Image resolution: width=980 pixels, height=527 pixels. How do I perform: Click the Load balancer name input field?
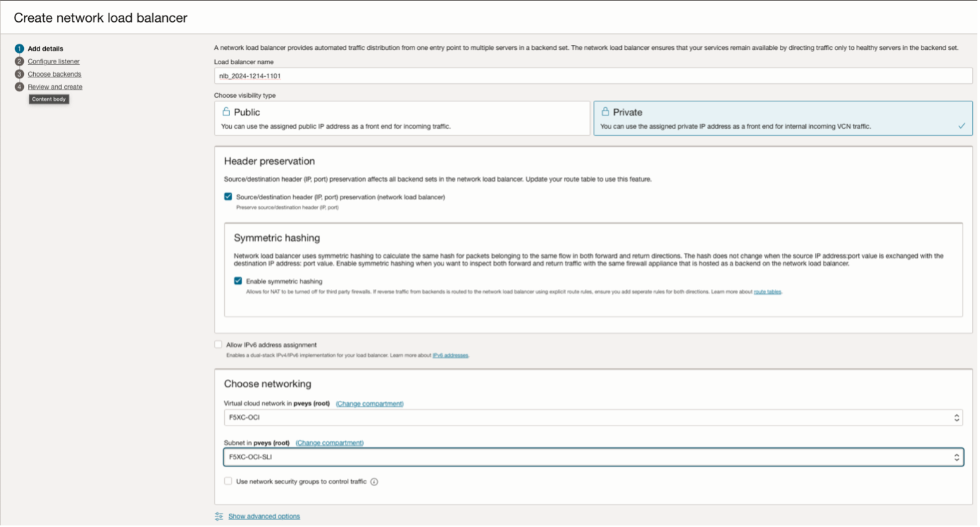592,75
